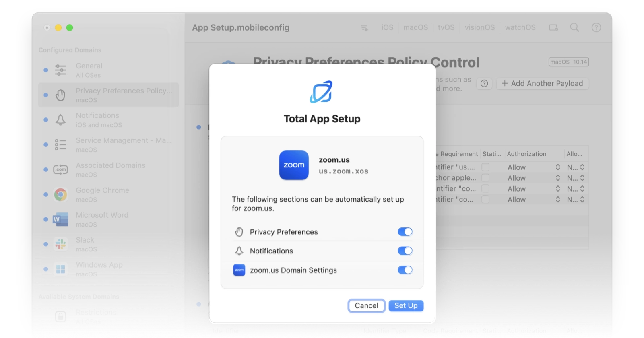Toggle Privacy Preferences switch
The height and width of the screenshot is (338, 644).
pyautogui.click(x=405, y=232)
